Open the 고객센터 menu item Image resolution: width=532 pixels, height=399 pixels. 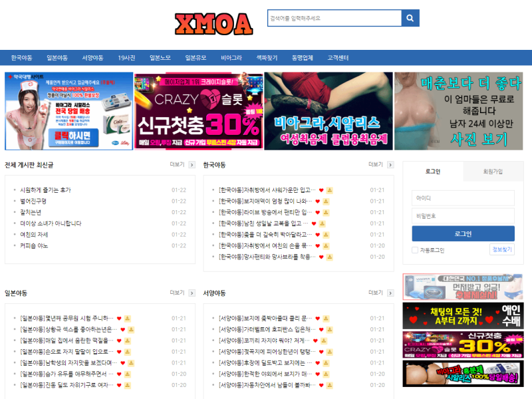coord(338,58)
